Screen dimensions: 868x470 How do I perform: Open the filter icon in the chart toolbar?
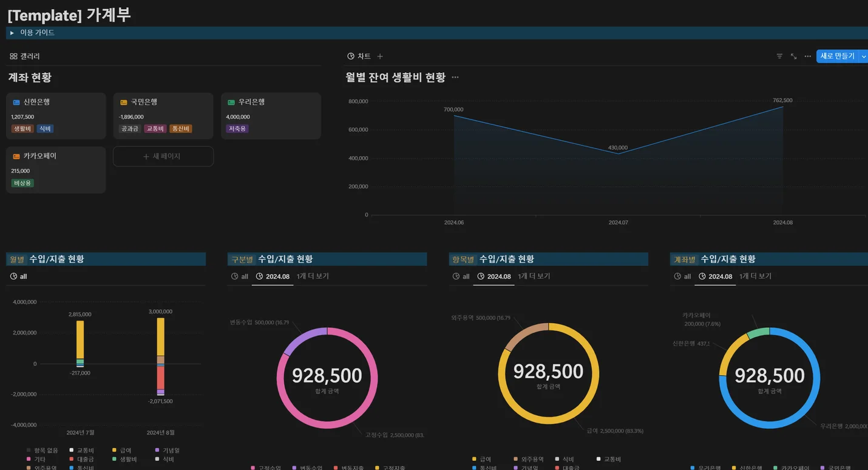point(779,56)
